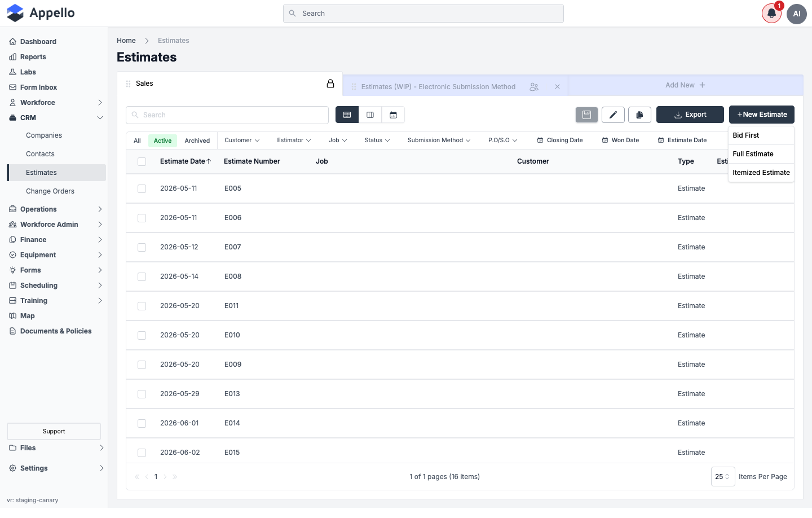
Task: Check the row for estimate E005
Action: point(142,188)
